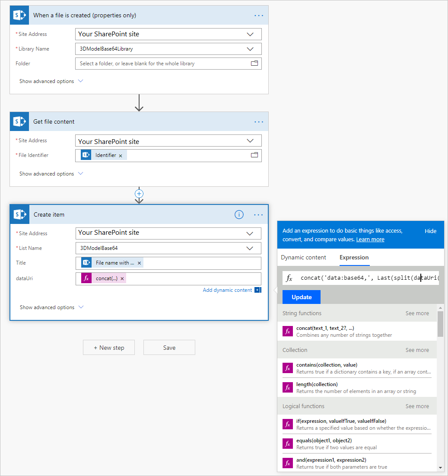Viewport: 448px width, 476px height.
Task: Select concat(text_1, text_2?, ...) function
Action: pos(357,331)
